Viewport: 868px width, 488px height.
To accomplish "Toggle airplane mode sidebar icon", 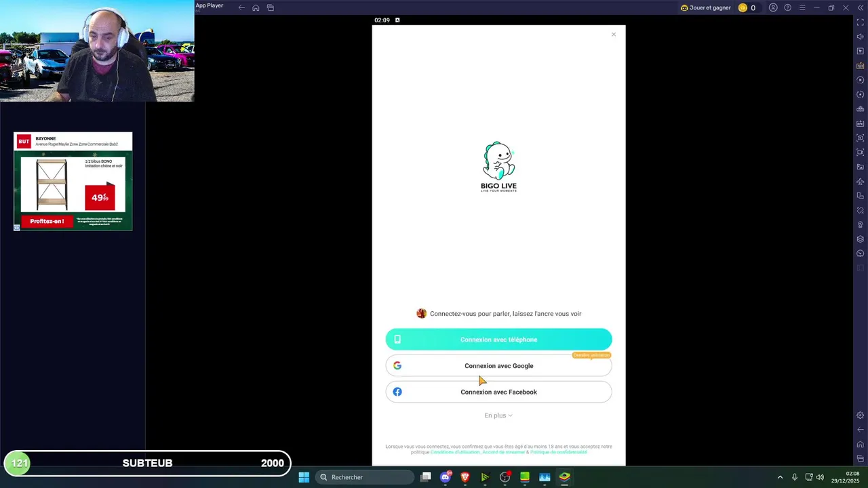I will [x=861, y=182].
